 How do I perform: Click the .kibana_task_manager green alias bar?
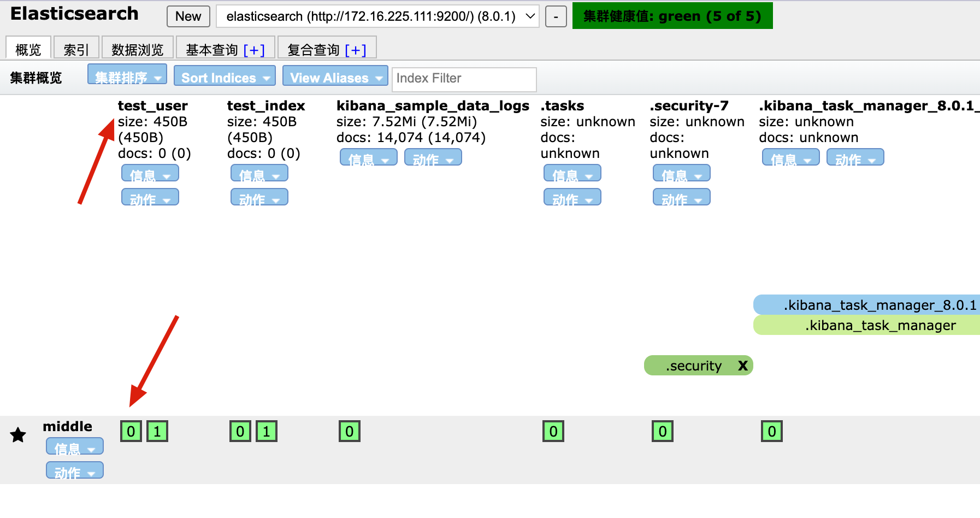click(x=866, y=325)
